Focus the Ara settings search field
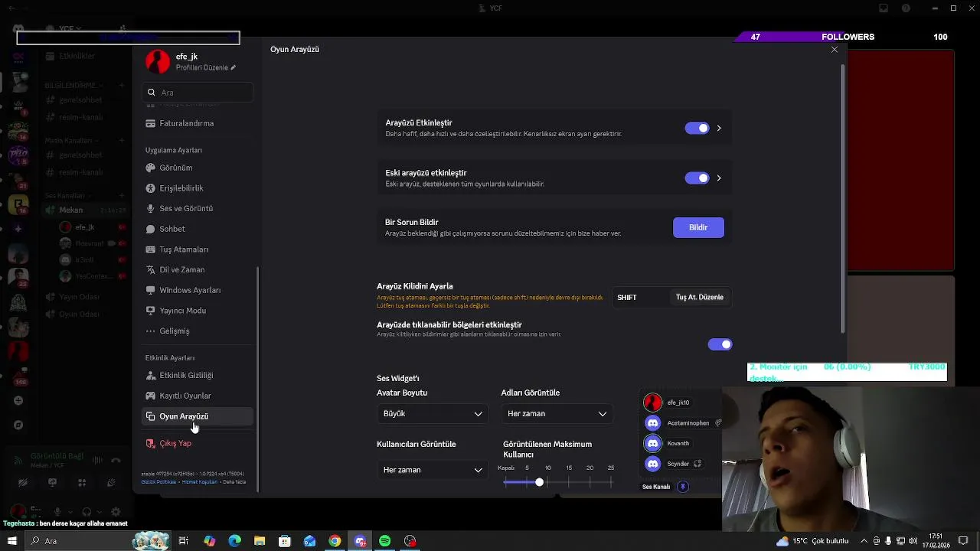The width and height of the screenshot is (980, 551). 198,92
